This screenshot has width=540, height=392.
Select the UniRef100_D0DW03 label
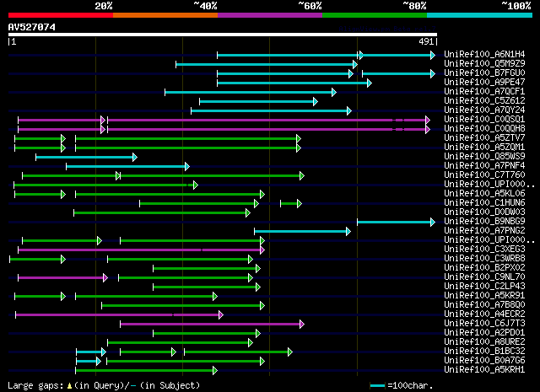[484, 212]
